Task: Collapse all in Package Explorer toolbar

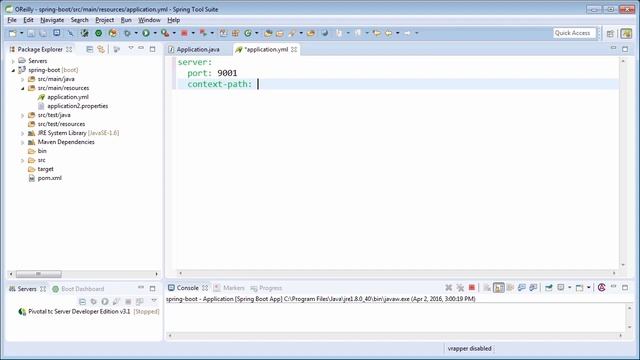Action: coord(89,49)
